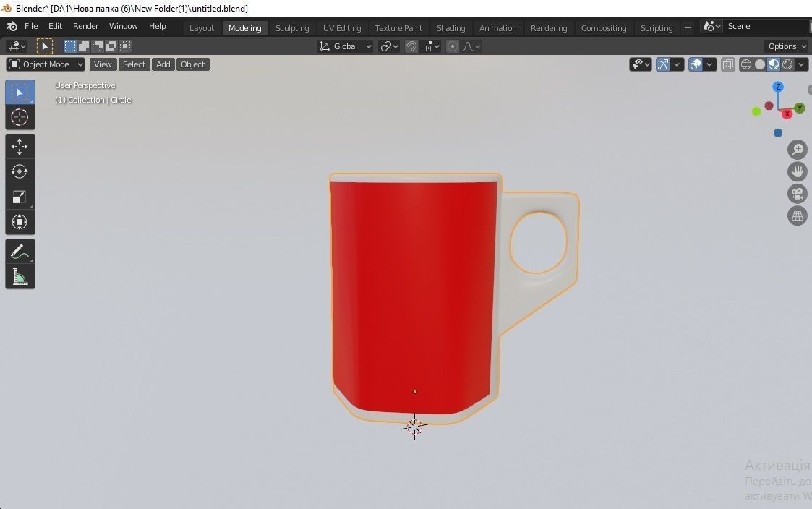
Task: Open object visibility and selectability dropdown
Action: coord(641,64)
